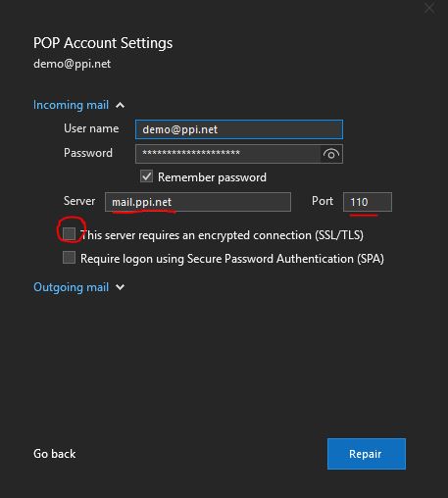Image resolution: width=448 pixels, height=498 pixels.
Task: Enable the encrypted connection SSL/TLS checkbox
Action: point(69,234)
